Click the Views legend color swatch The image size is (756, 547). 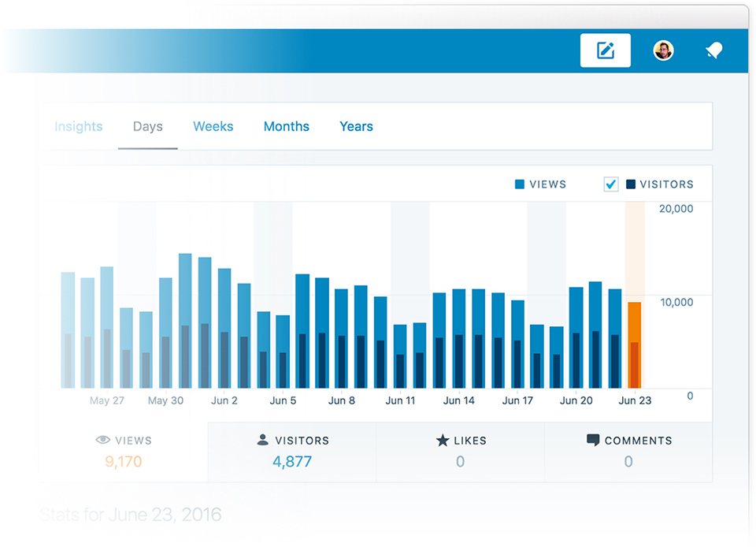(x=520, y=184)
